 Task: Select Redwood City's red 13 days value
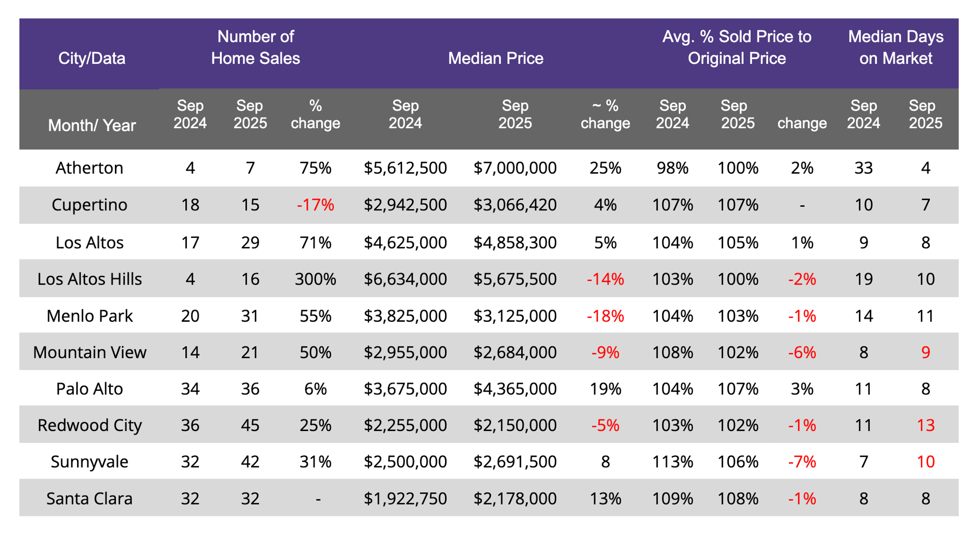pyautogui.click(x=925, y=425)
